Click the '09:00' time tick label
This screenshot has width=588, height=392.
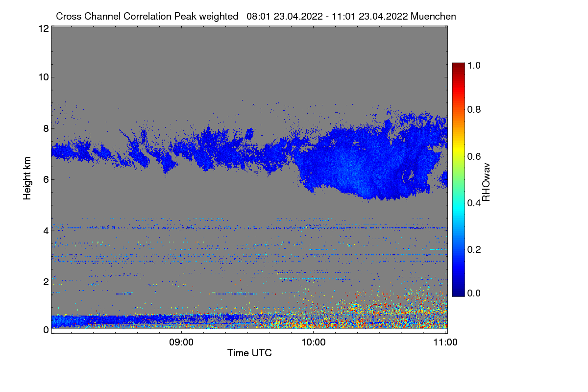pyautogui.click(x=182, y=343)
